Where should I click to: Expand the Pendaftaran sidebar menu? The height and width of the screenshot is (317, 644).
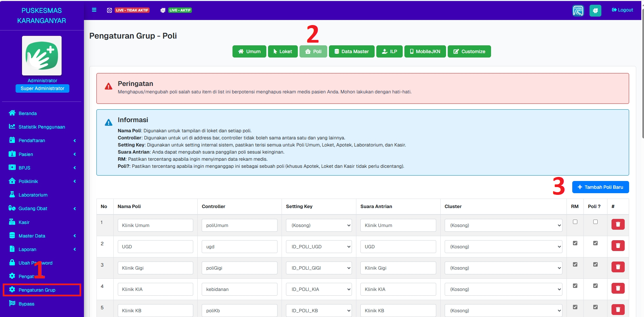(x=32, y=140)
